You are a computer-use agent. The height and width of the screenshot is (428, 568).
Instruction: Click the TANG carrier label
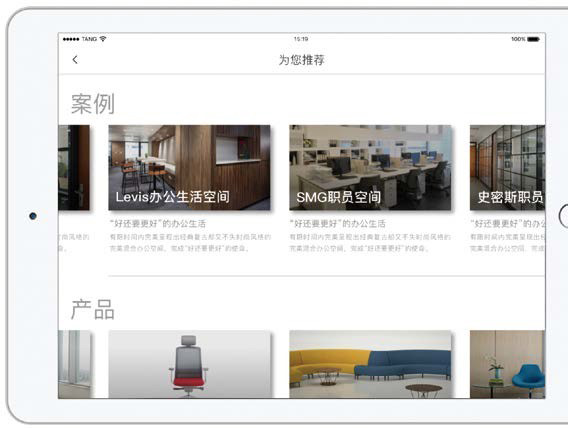point(89,39)
